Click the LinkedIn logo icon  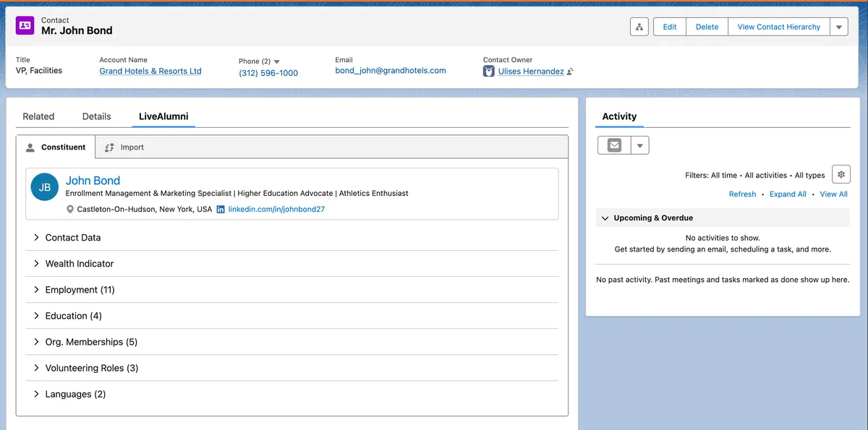pos(221,210)
